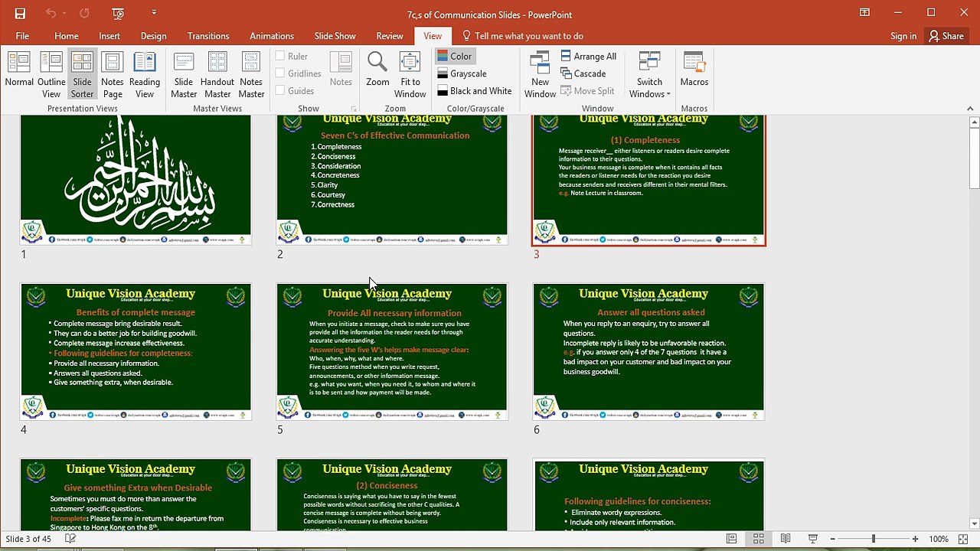
Task: Open Show group dialog launcher
Action: tap(354, 109)
